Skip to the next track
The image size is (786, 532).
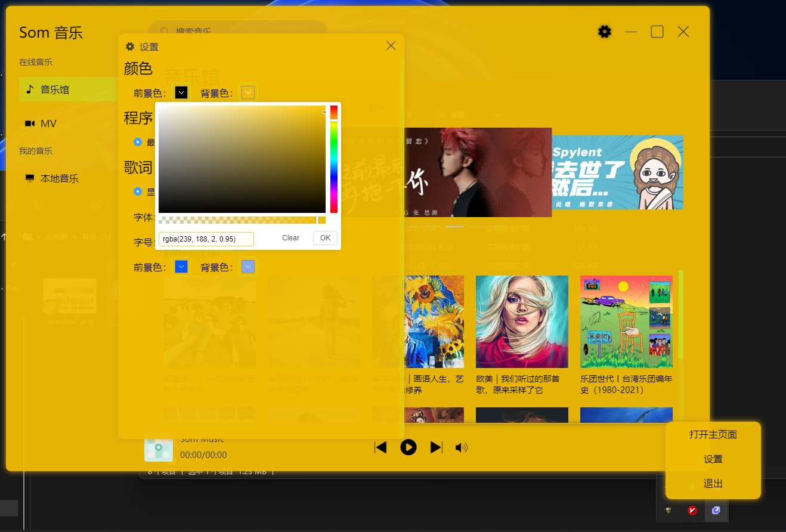coord(437,447)
